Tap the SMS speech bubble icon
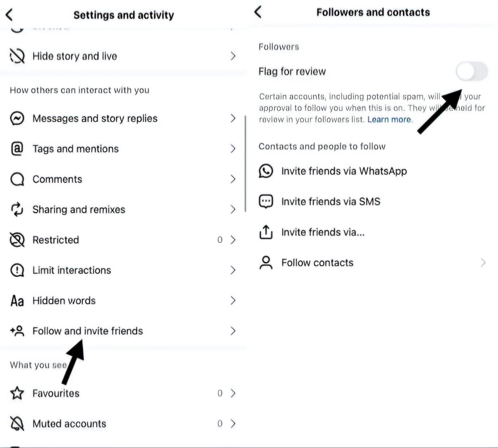Image resolution: width=498 pixels, height=448 pixels. (266, 201)
